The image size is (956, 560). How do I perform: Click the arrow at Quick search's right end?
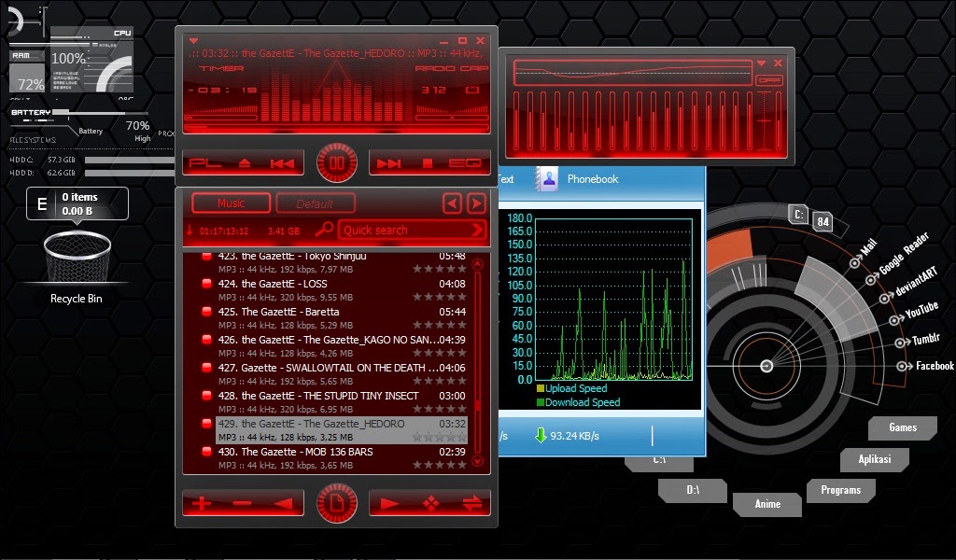pos(478,230)
